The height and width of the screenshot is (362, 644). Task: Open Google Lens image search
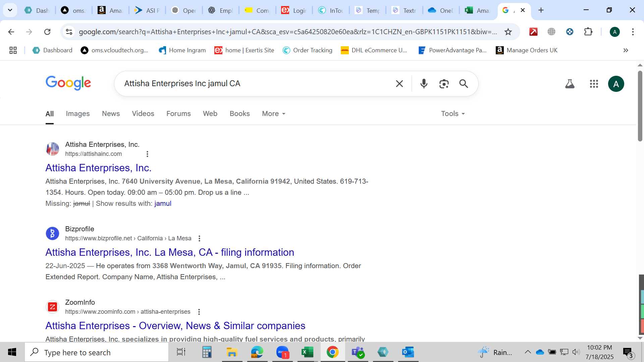[444, 83]
